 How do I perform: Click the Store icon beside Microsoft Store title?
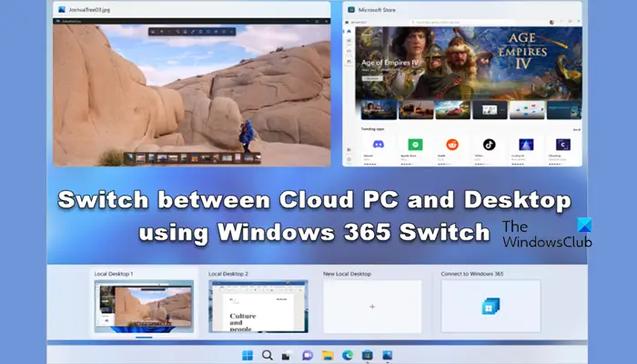coord(351,9)
